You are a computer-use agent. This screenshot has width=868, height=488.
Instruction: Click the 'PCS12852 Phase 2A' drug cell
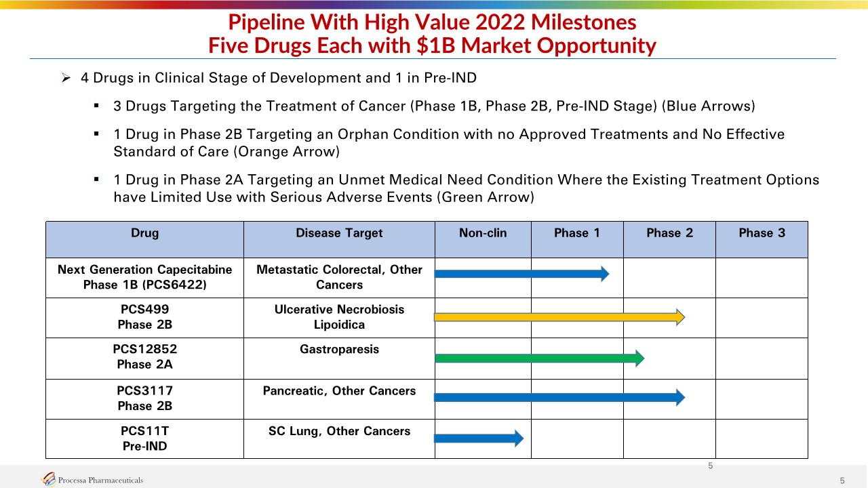click(144, 357)
